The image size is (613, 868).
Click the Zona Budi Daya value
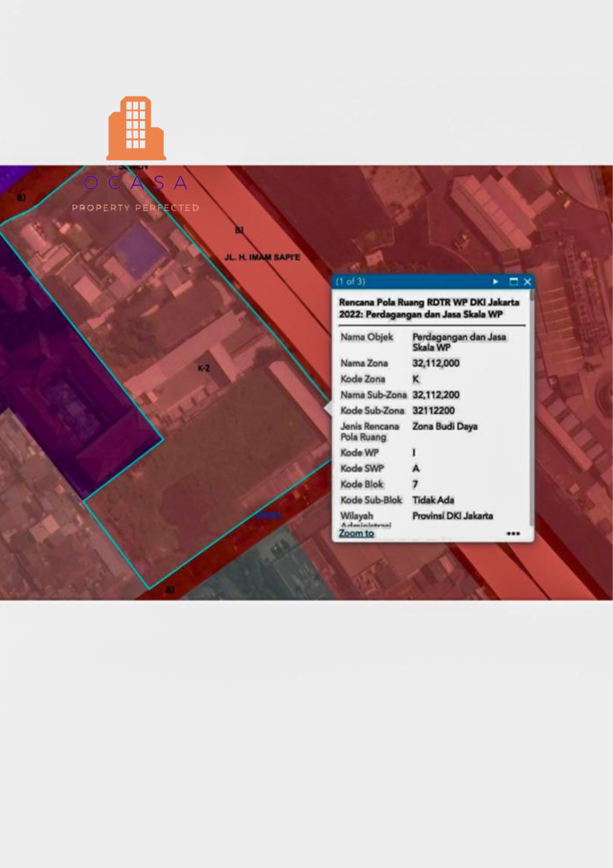click(x=444, y=426)
